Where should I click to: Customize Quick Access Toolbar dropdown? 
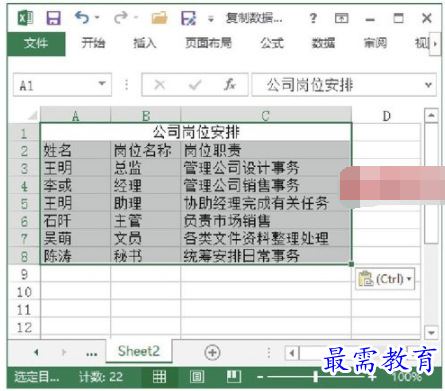click(x=211, y=19)
